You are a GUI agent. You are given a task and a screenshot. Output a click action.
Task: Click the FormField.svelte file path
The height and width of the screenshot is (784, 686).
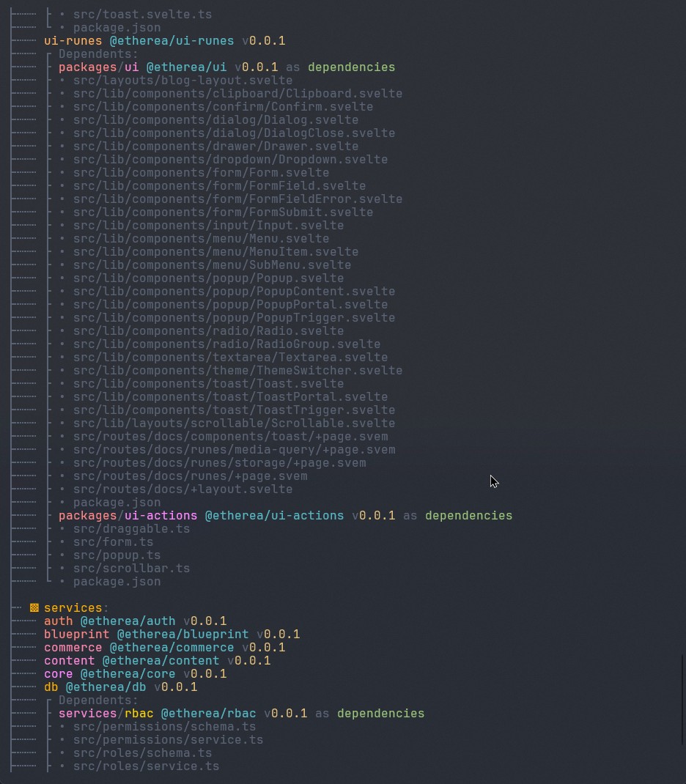coord(219,186)
